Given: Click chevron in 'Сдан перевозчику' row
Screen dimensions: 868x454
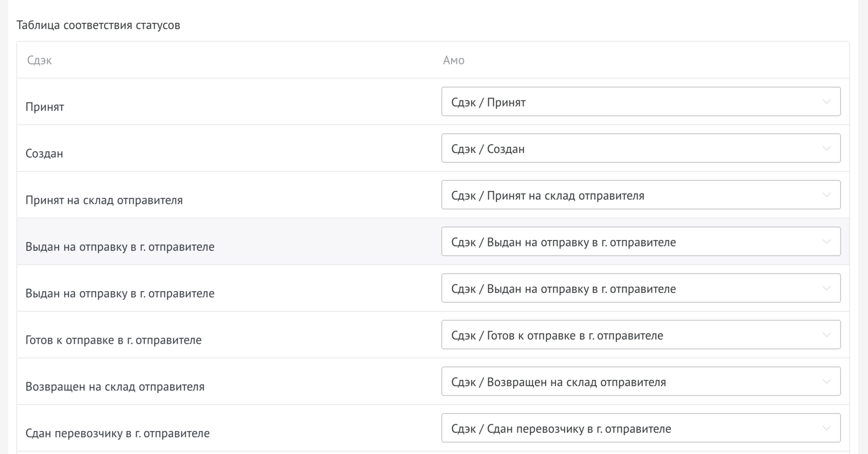Looking at the screenshot, I should (826, 428).
